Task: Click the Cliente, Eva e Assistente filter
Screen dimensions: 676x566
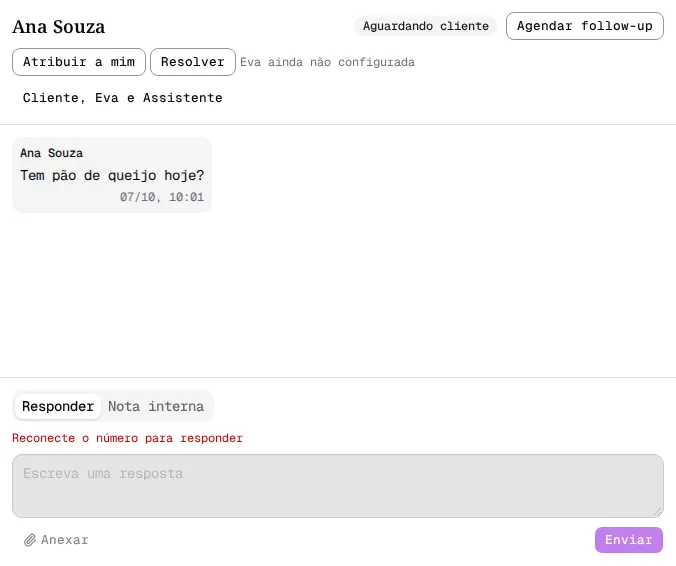Action: point(122,98)
